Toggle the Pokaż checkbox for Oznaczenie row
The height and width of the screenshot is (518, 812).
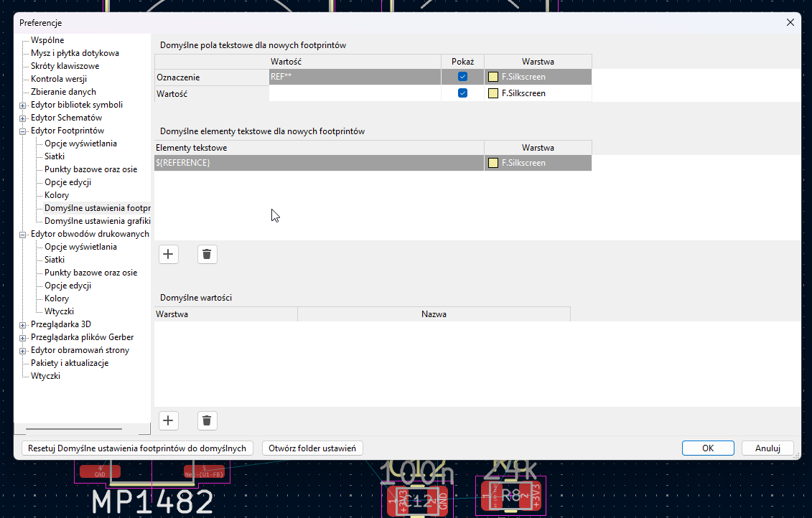(463, 77)
